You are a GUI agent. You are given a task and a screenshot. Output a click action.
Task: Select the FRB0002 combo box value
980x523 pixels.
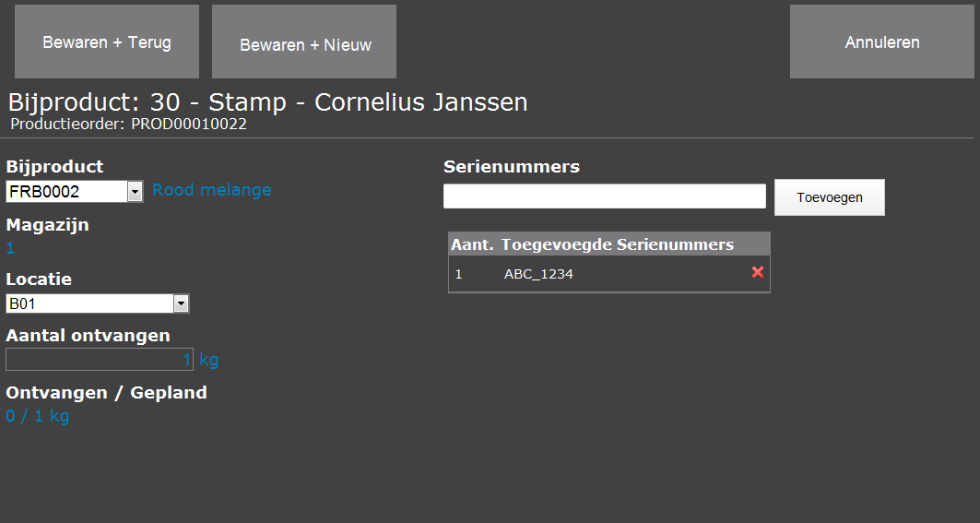click(x=67, y=192)
